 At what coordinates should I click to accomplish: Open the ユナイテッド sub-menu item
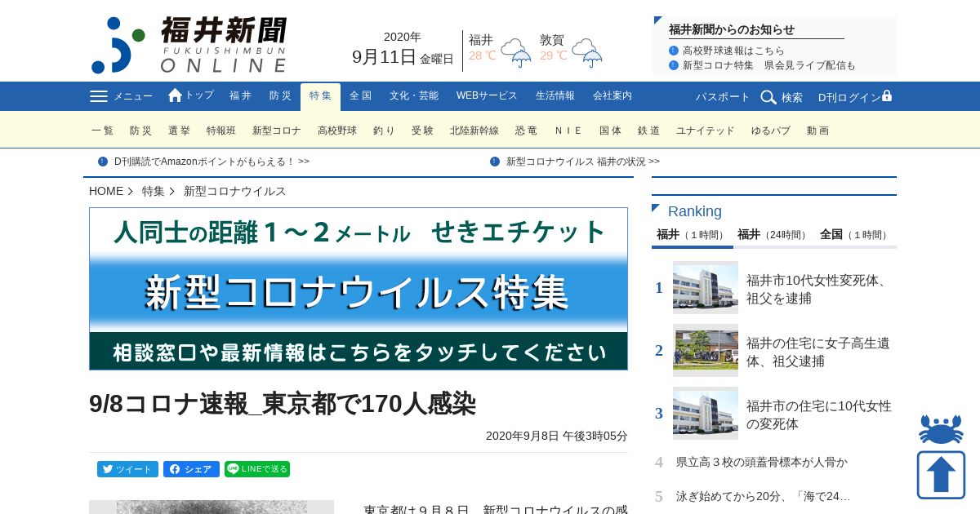[706, 131]
